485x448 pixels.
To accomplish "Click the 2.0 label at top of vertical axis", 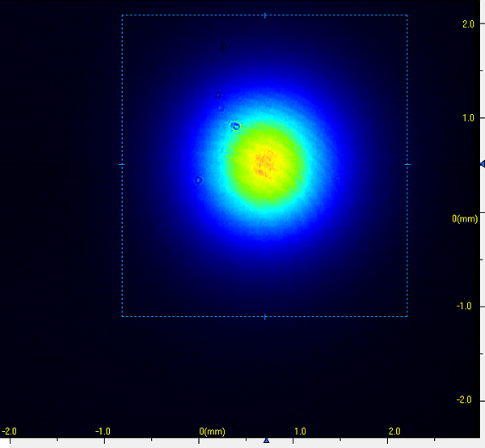I will 467,24.
